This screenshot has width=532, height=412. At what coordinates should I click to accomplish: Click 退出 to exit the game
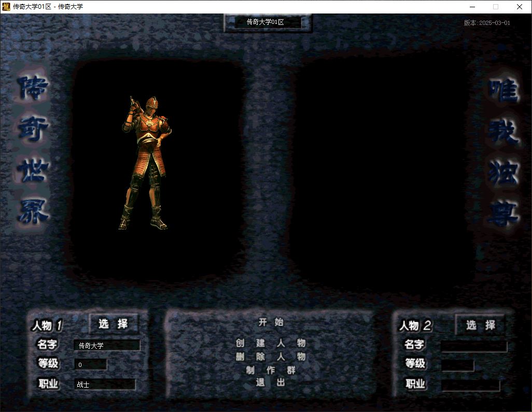point(271,382)
